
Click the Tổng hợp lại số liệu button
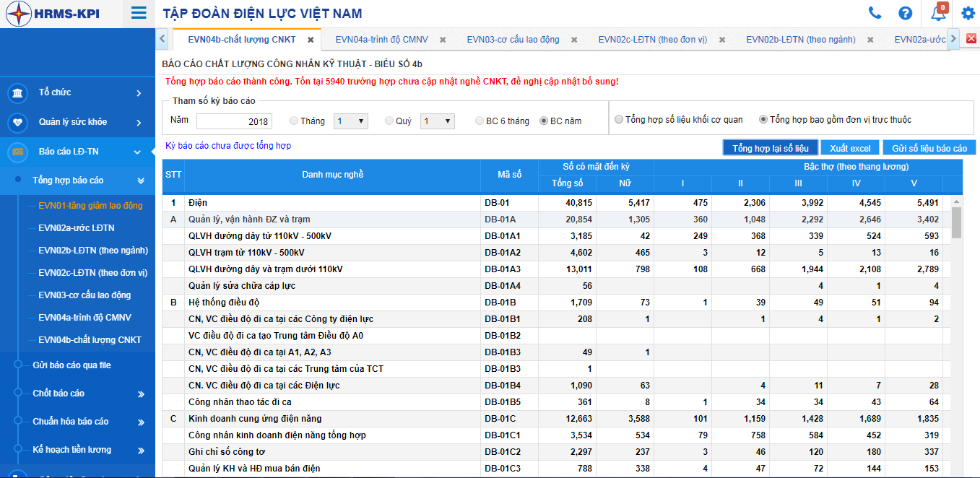(770, 148)
